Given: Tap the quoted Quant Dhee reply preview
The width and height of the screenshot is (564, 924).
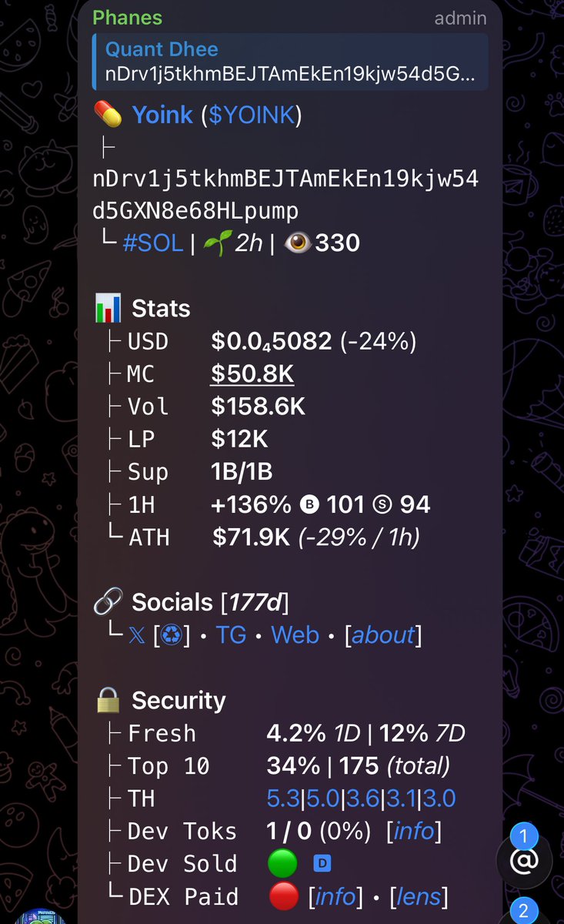Looking at the screenshot, I should (289, 62).
